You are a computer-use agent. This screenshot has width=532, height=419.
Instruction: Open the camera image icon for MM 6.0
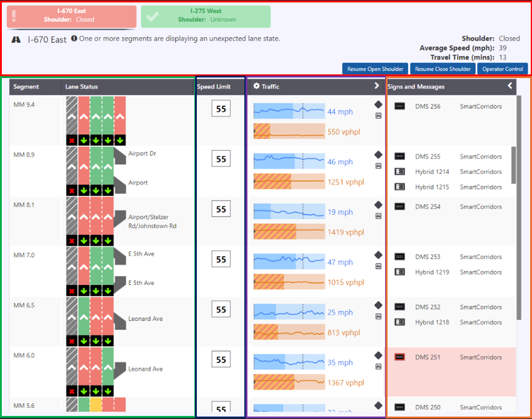tap(378, 367)
